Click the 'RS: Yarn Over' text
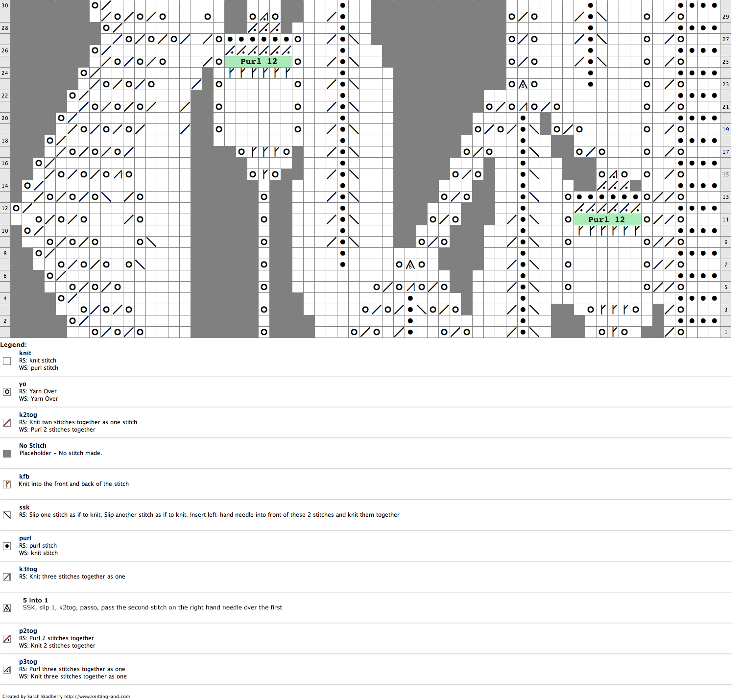This screenshot has width=741, height=700. pyautogui.click(x=38, y=391)
